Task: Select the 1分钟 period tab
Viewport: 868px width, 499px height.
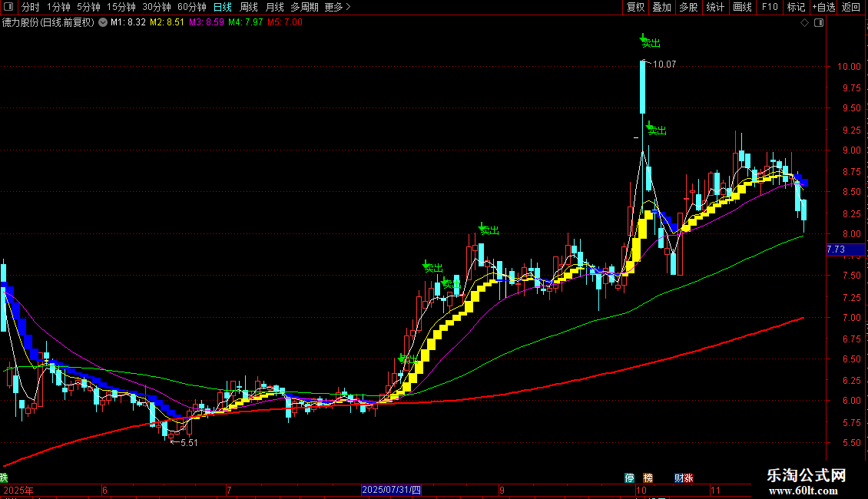Action: (x=58, y=7)
